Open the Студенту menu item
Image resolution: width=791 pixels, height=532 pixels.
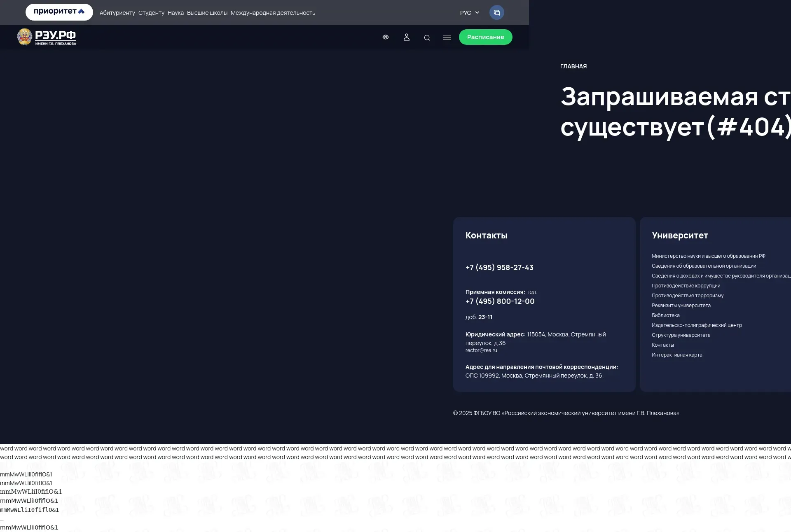click(x=151, y=13)
